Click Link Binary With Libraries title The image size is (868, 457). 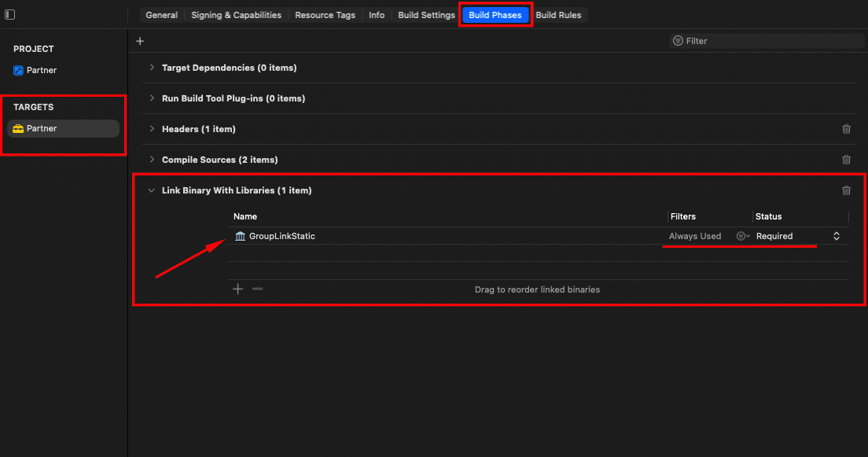click(x=237, y=190)
